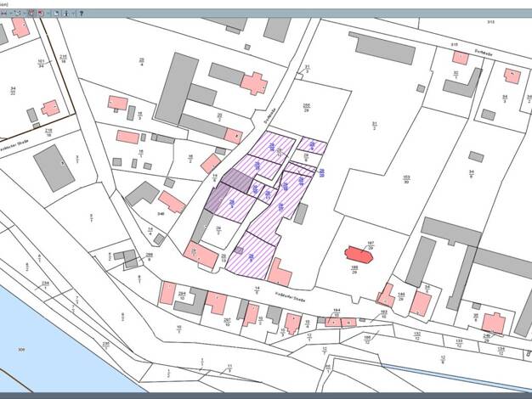Expand dropdown arrow after red-and-white square icon
532x399 pixels.
[x=48, y=14]
